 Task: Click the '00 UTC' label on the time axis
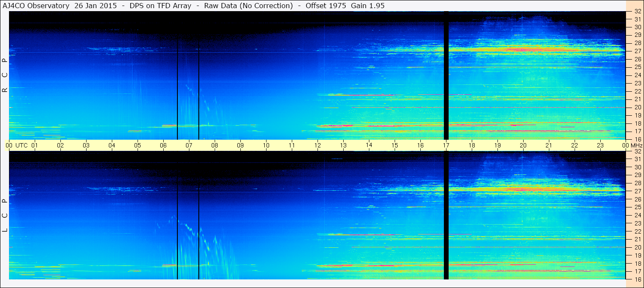(x=17, y=145)
